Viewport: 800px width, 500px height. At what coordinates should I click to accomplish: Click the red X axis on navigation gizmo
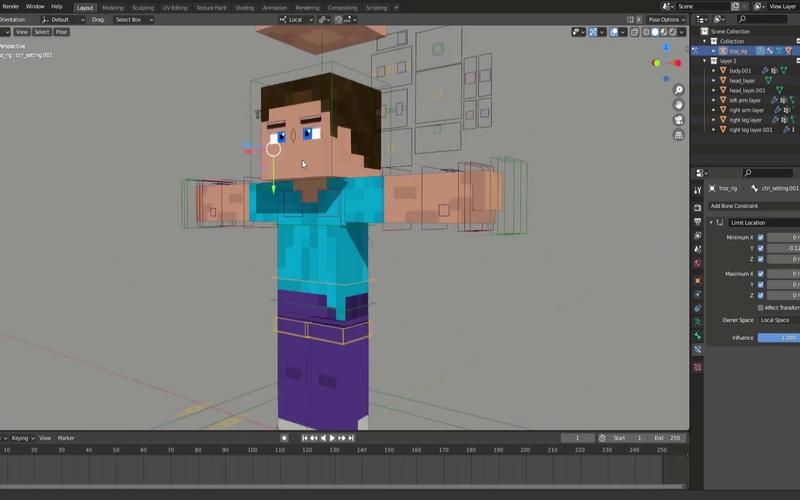[x=678, y=63]
